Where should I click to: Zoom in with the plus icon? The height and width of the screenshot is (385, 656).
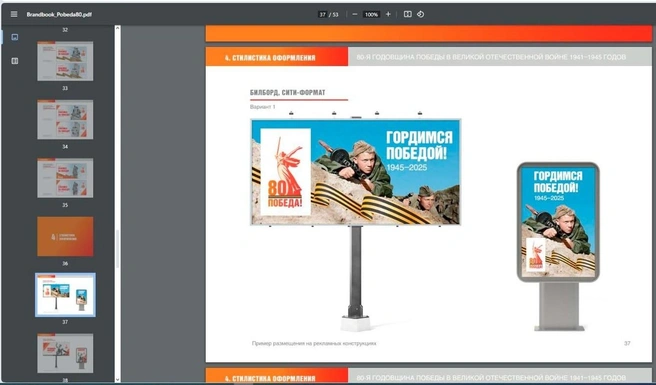click(x=388, y=14)
